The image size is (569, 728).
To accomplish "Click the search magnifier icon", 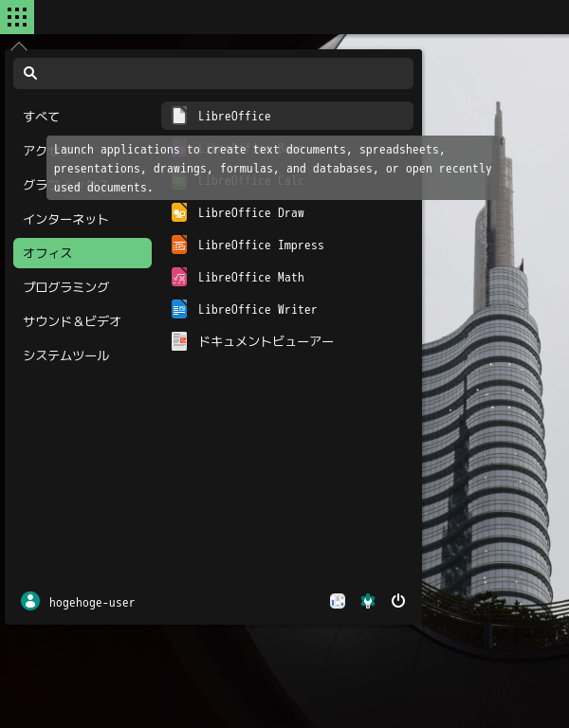I will click(x=30, y=73).
